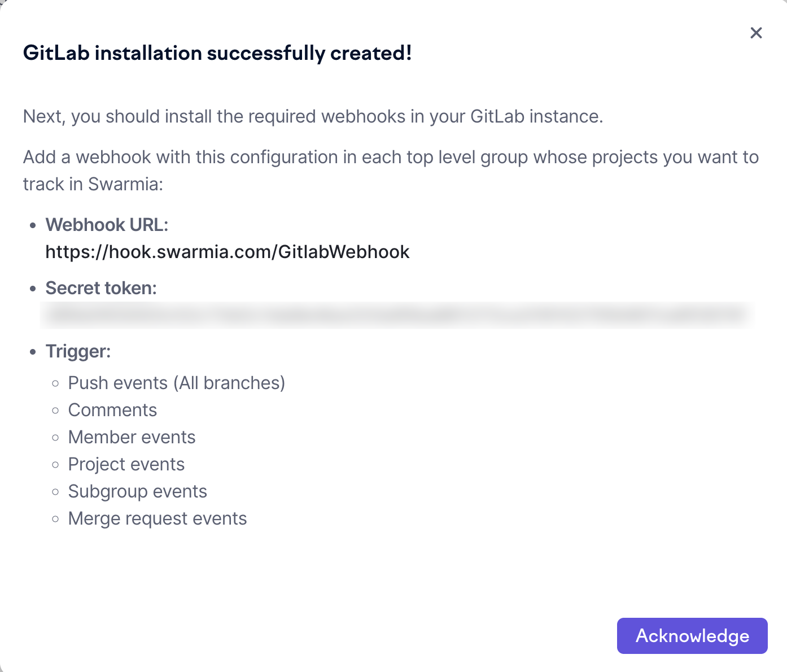This screenshot has height=672, width=787.
Task: Click the bullet beside Trigger
Action: tap(33, 352)
